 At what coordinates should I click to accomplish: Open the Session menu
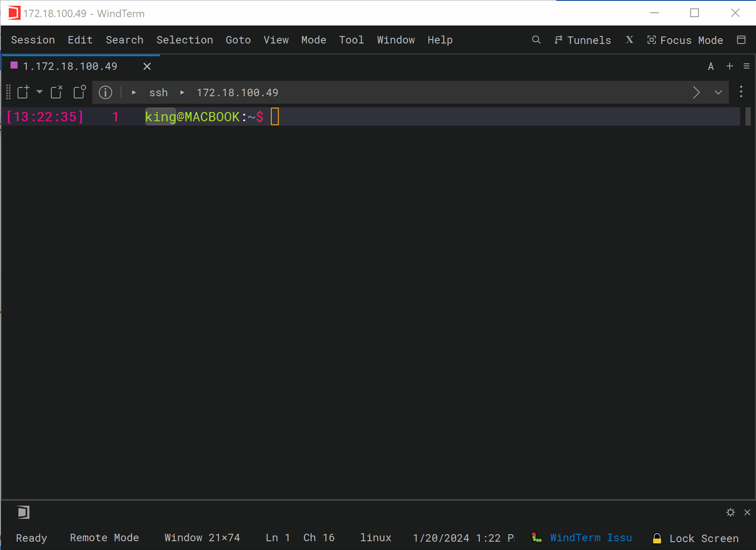(32, 40)
